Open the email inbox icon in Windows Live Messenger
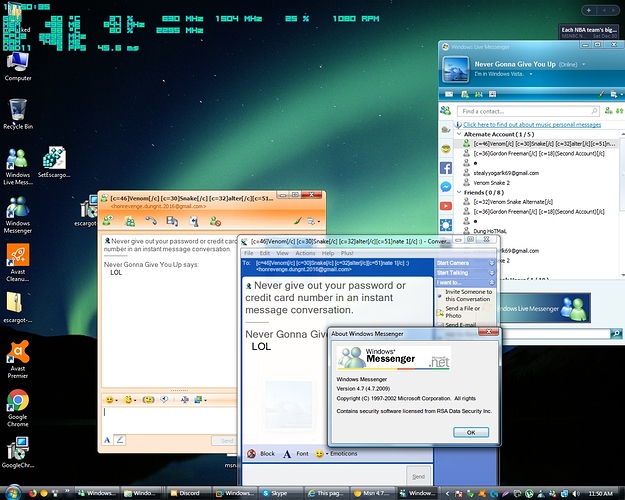The width and height of the screenshot is (625, 500). click(x=449, y=94)
